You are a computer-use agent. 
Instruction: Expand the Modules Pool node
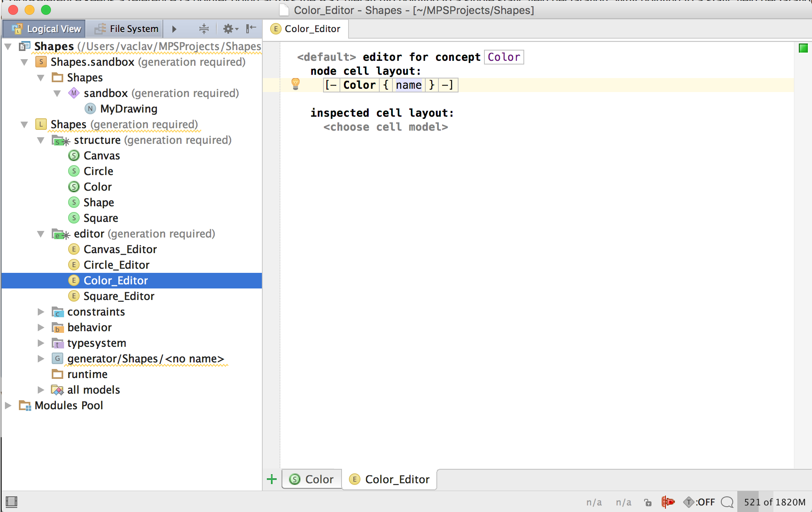(8, 406)
